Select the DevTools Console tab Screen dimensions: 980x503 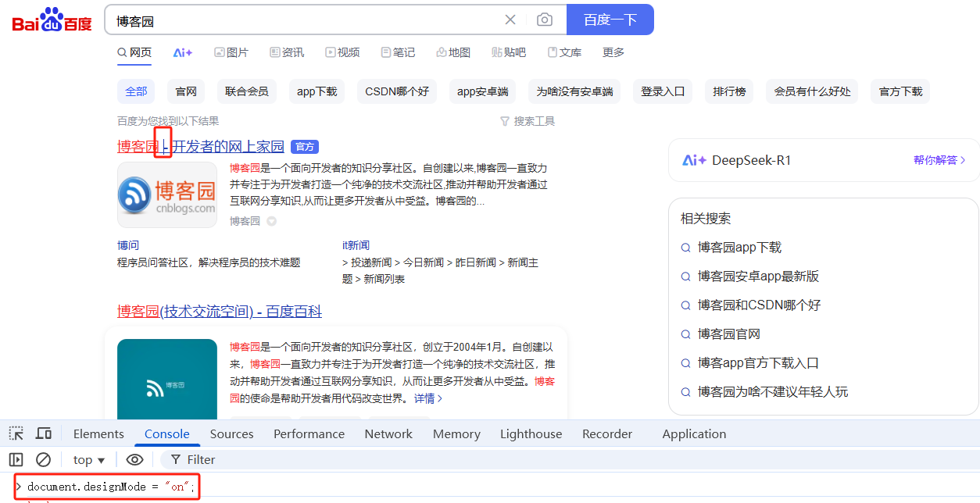pyautogui.click(x=167, y=434)
